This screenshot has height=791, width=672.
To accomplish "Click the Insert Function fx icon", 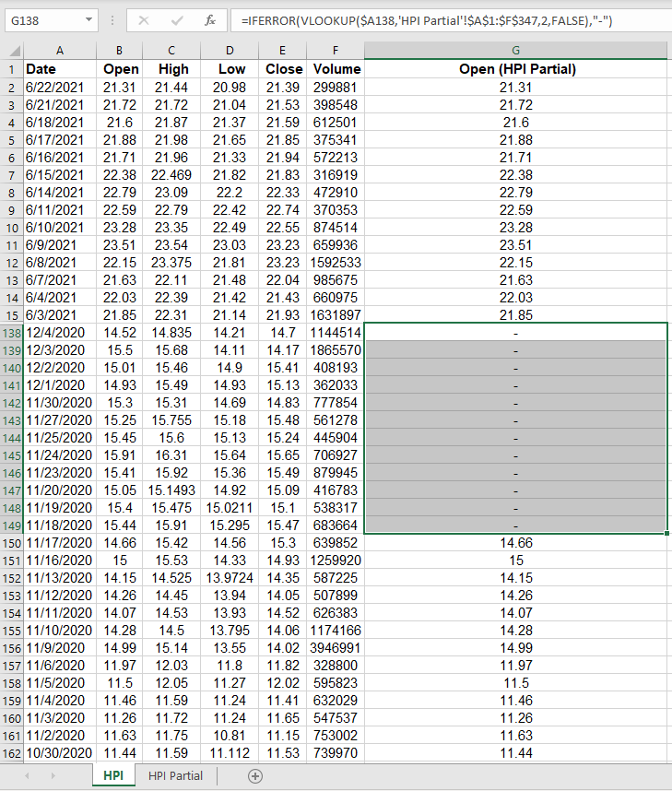I will tap(209, 19).
